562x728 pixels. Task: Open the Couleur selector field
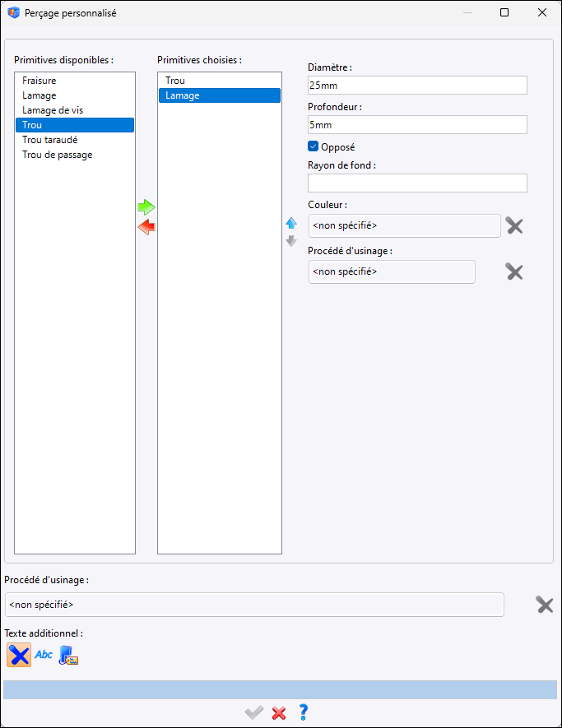tap(405, 225)
